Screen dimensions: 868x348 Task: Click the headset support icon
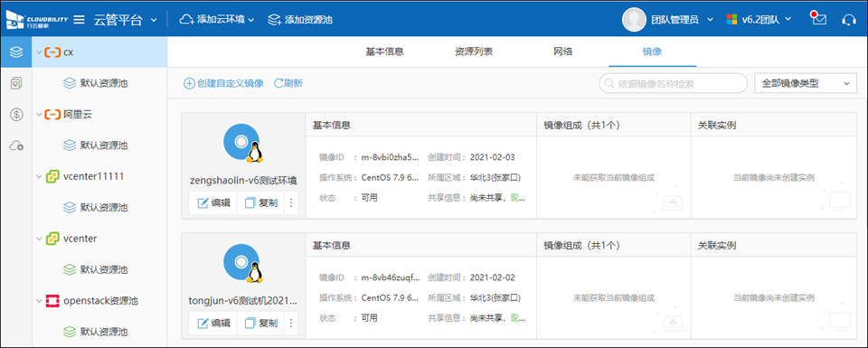pyautogui.click(x=848, y=20)
